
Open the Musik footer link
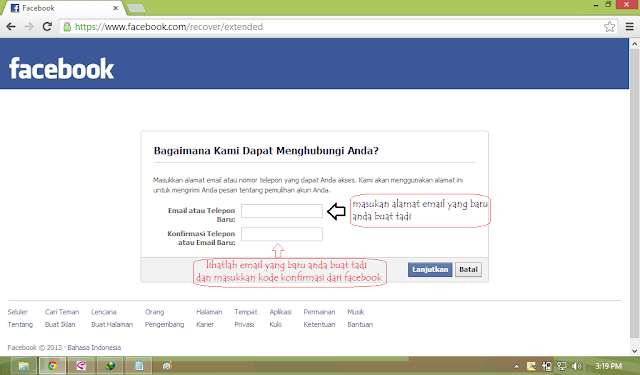(x=356, y=312)
